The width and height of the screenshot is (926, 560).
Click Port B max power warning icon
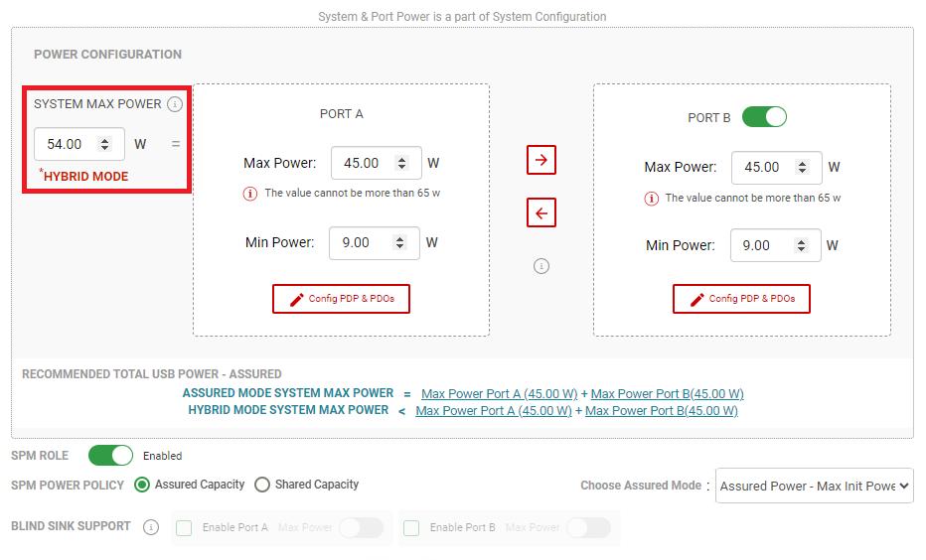(x=652, y=199)
